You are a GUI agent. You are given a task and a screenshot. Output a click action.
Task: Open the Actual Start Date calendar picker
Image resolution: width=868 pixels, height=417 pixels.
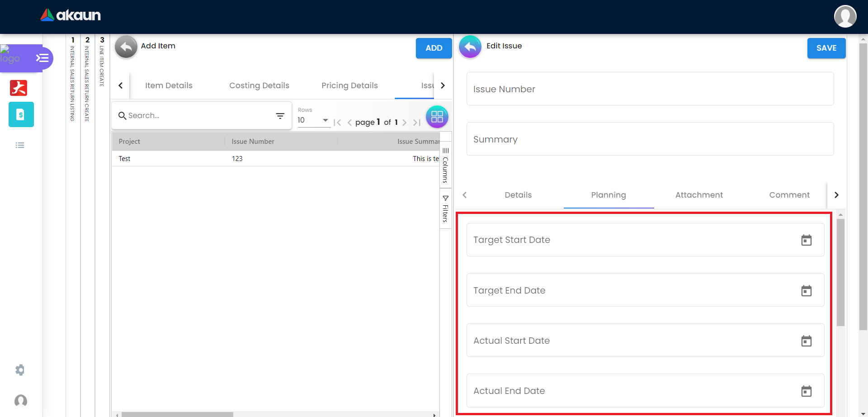[x=807, y=341]
